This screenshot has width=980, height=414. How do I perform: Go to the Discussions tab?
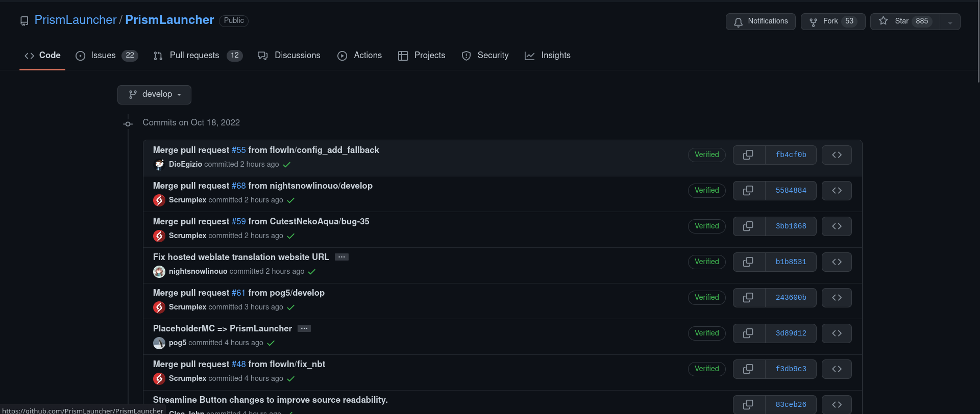[x=289, y=56]
